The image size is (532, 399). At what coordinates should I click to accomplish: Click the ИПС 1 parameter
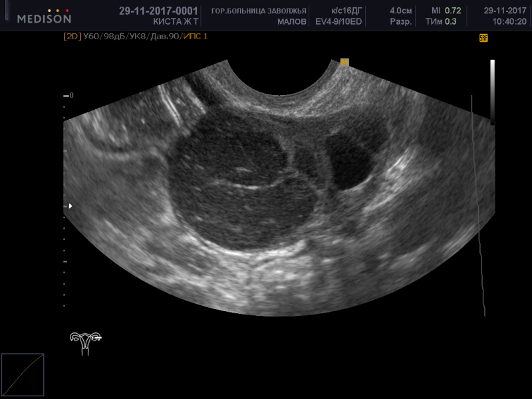(196, 37)
